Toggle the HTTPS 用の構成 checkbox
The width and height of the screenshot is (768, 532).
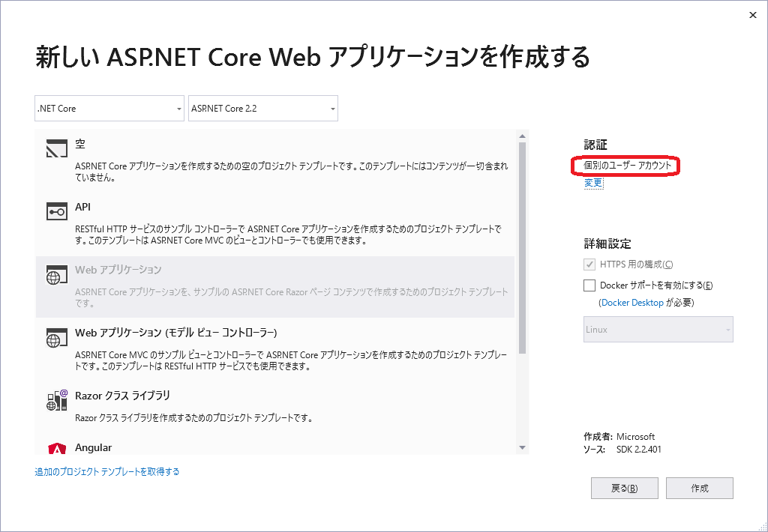[x=589, y=265]
